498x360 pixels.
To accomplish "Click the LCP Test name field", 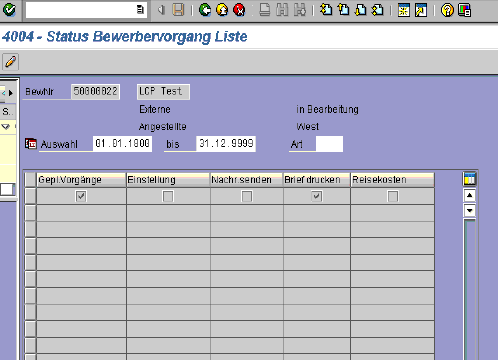I will pos(163,92).
